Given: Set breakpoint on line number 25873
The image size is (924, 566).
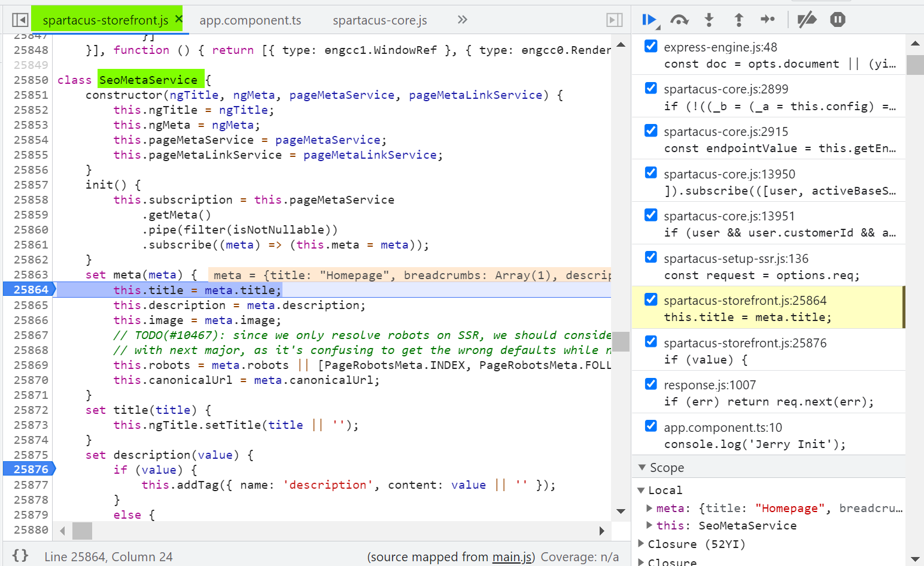Looking at the screenshot, I should tap(31, 425).
